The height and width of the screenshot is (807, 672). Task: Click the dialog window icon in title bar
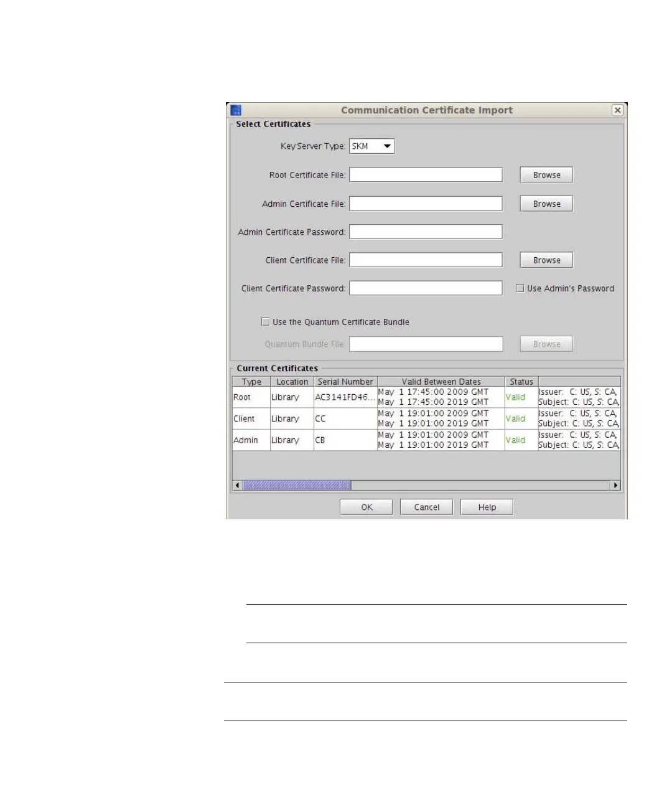236,110
